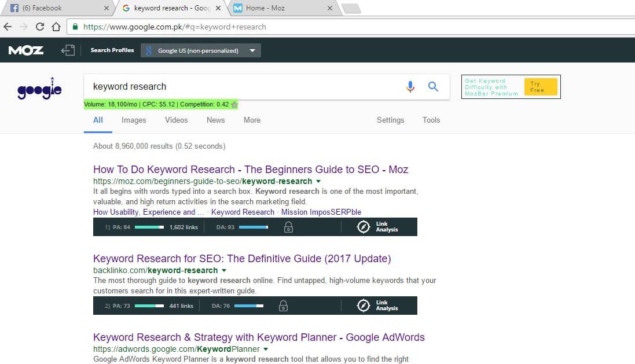Switch to News results
The height and width of the screenshot is (364, 635).
coord(215,120)
